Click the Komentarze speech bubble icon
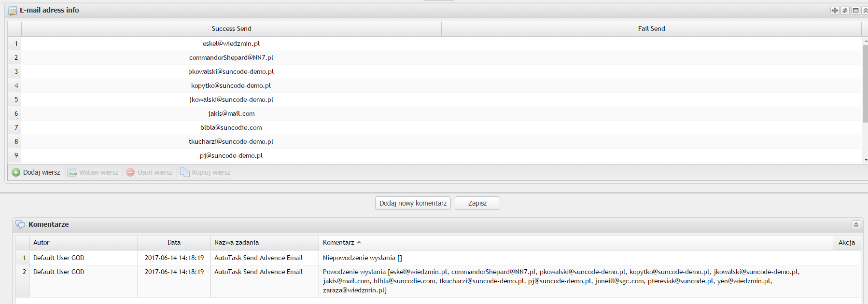This screenshot has height=304, width=868. 20,224
